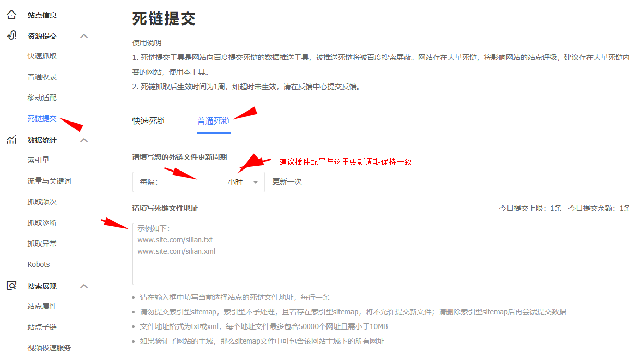This screenshot has width=629, height=364.
Task: Click the note about 索引型sitemap
Action: [x=353, y=312]
